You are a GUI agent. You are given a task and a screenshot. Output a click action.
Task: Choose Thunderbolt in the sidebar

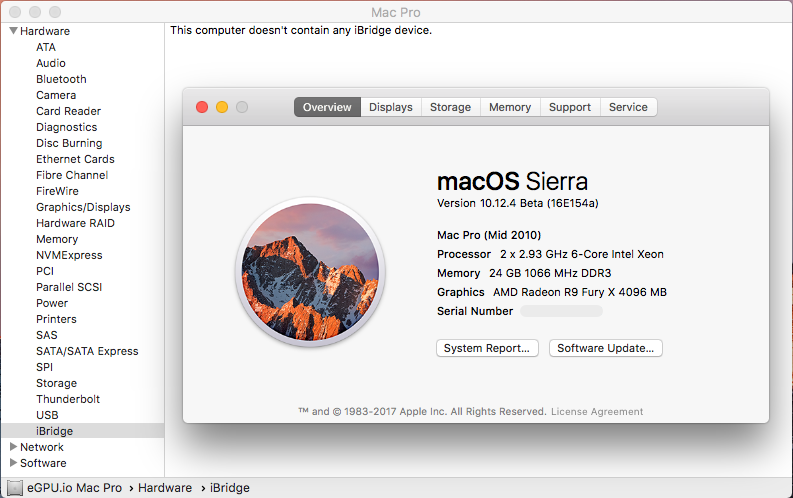coord(68,399)
